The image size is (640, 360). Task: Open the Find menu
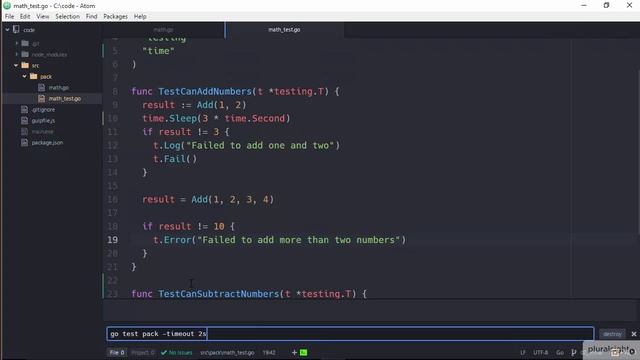pyautogui.click(x=91, y=16)
